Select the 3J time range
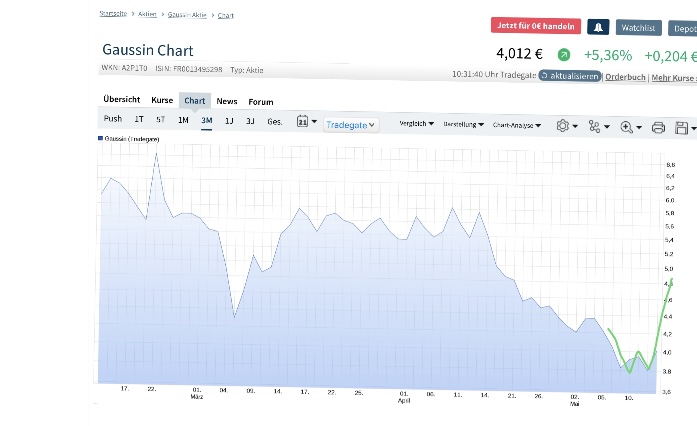This screenshot has height=426, width=697. 250,121
